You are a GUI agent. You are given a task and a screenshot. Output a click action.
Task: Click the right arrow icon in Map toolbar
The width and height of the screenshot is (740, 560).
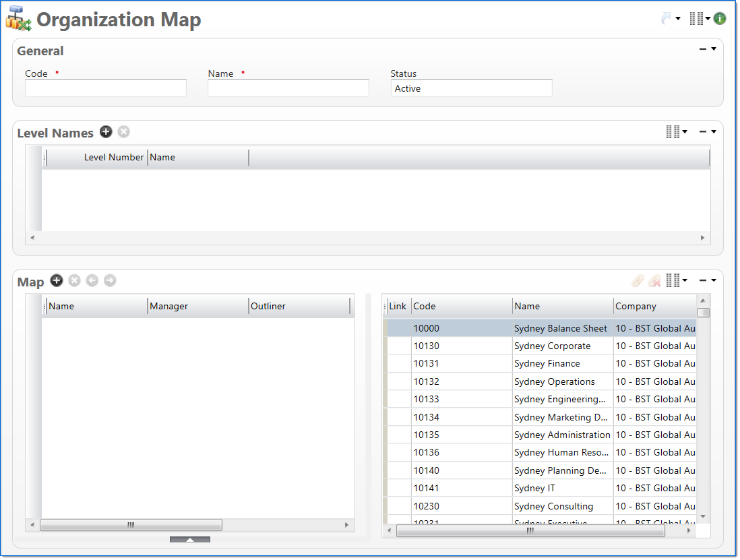click(110, 280)
